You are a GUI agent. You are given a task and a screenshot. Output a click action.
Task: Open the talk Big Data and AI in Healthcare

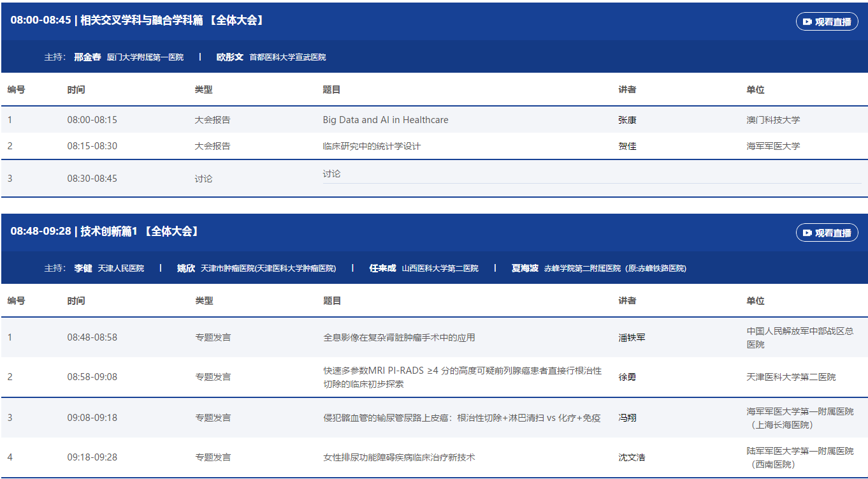[x=386, y=120]
